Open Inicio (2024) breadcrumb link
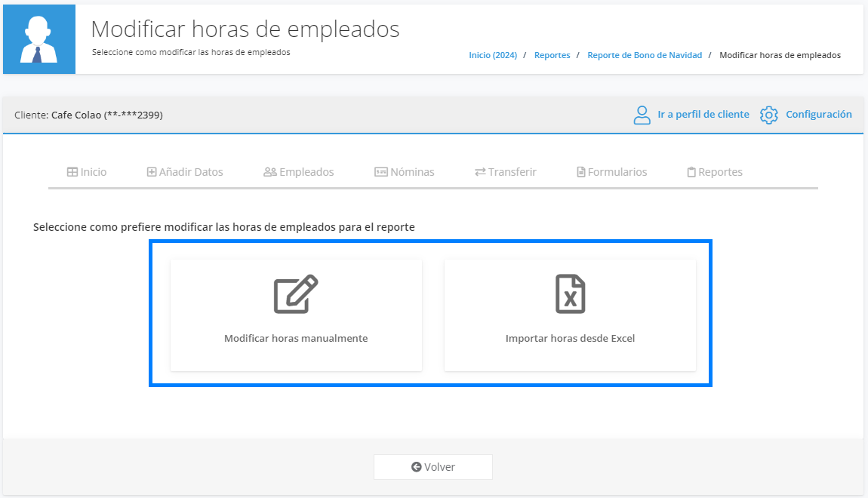 click(493, 55)
